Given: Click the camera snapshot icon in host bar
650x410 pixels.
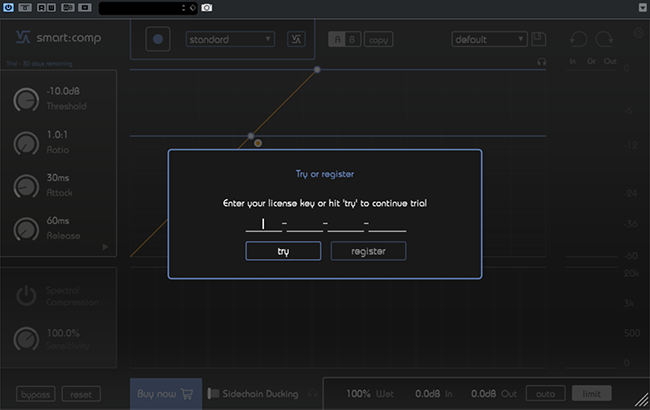Looking at the screenshot, I should pos(206,7).
